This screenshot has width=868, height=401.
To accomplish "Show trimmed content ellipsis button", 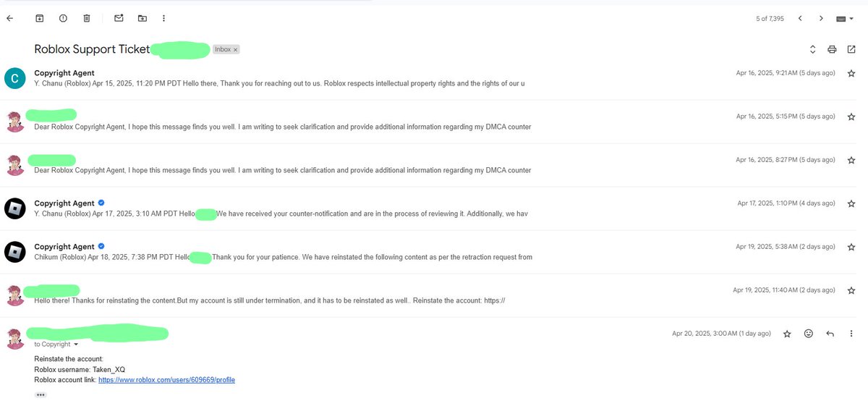I will pyautogui.click(x=41, y=394).
